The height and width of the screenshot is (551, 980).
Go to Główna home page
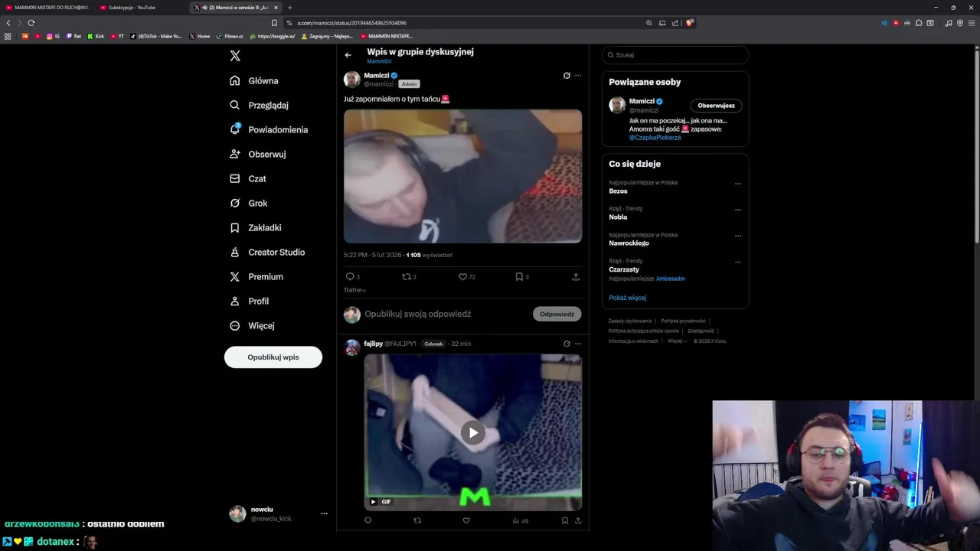(x=254, y=80)
